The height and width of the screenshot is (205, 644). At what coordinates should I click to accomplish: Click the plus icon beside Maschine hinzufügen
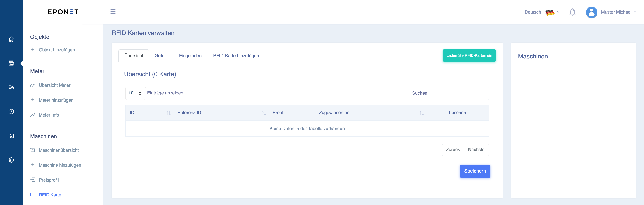click(x=33, y=165)
